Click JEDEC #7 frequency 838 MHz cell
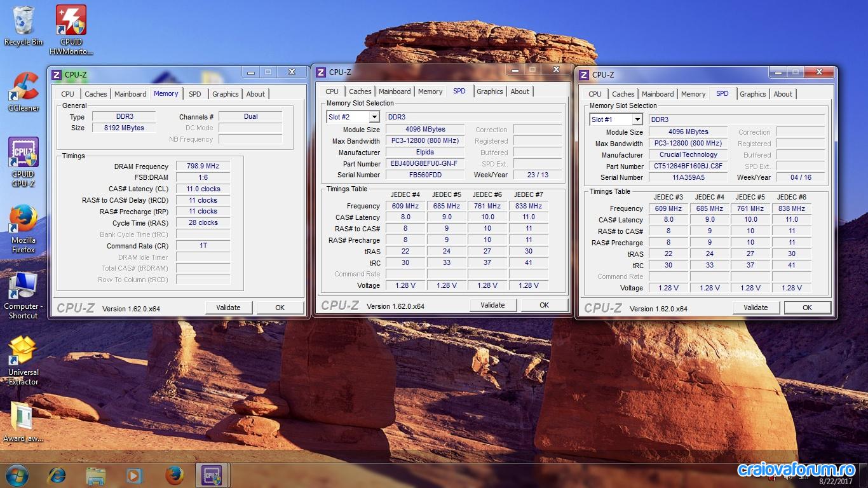The height and width of the screenshot is (488, 868). (x=529, y=207)
